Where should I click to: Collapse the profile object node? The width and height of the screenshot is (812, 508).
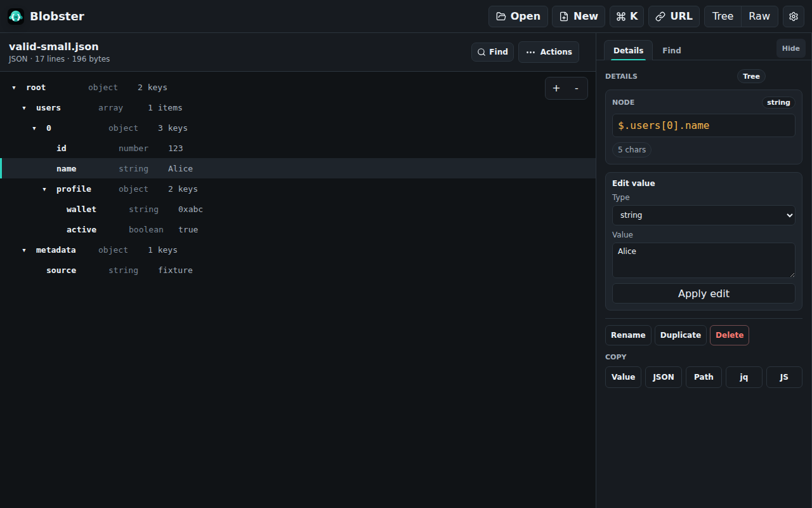(44, 189)
